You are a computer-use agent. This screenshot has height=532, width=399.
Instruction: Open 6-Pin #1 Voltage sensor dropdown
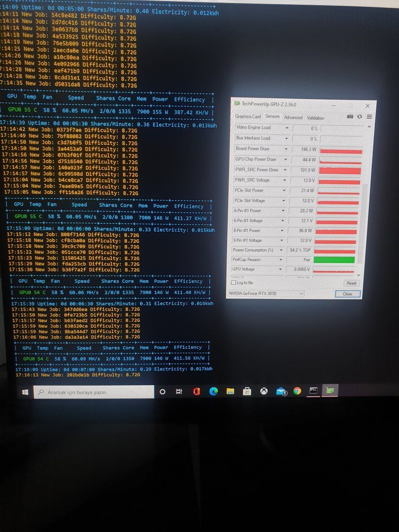283,221
